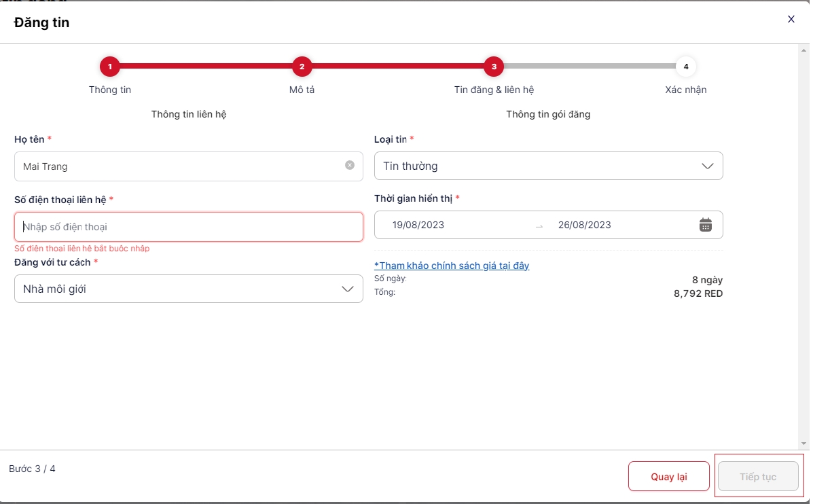Select the start date 19/08/2023
813x504 pixels.
point(418,225)
